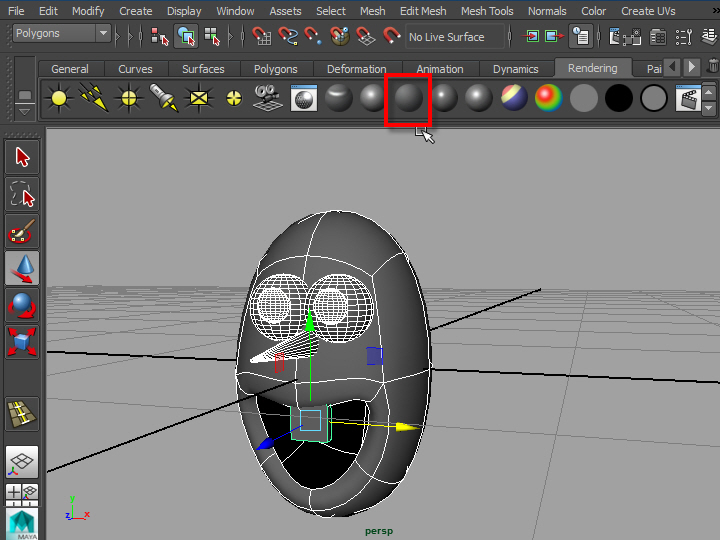This screenshot has width=720, height=540.
Task: Activate the Rotate tool
Action: [22, 305]
